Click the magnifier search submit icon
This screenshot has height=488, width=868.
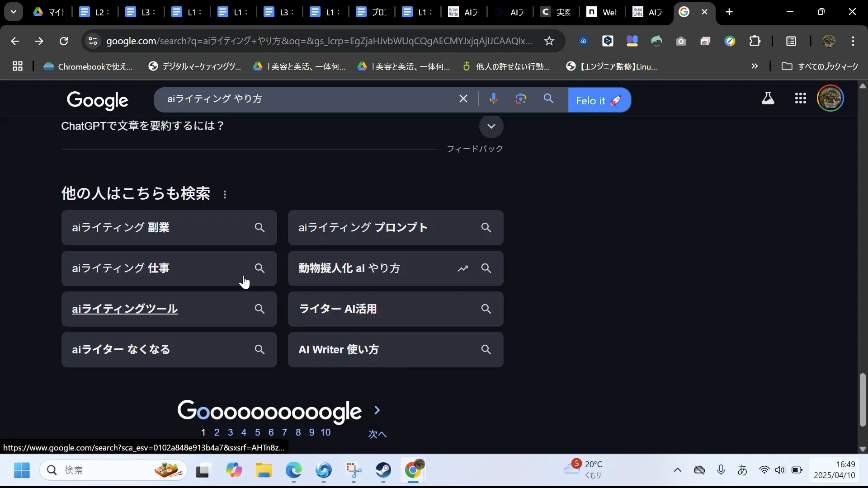pyautogui.click(x=548, y=99)
